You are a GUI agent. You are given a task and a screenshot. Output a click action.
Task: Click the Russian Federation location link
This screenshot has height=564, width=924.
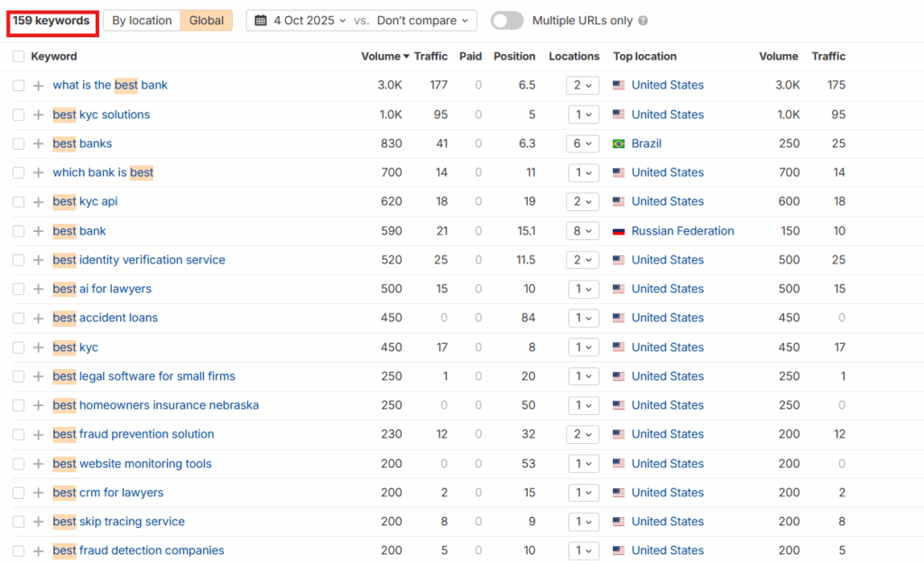tap(682, 231)
